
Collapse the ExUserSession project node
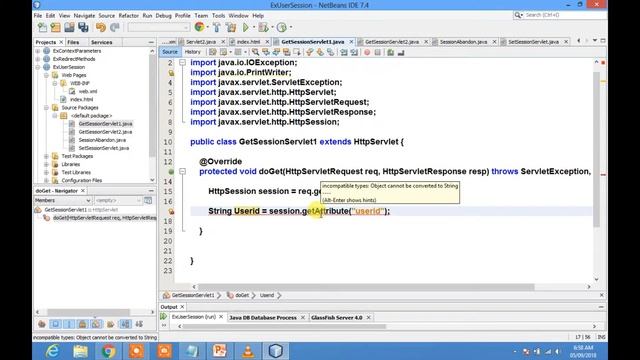[38, 67]
